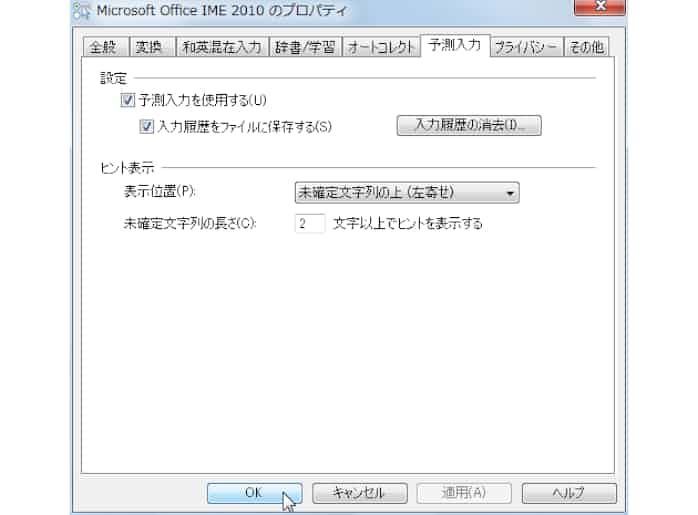Click the 表示位置 combo box arrow
Screen dimensions: 698x515
(x=510, y=193)
